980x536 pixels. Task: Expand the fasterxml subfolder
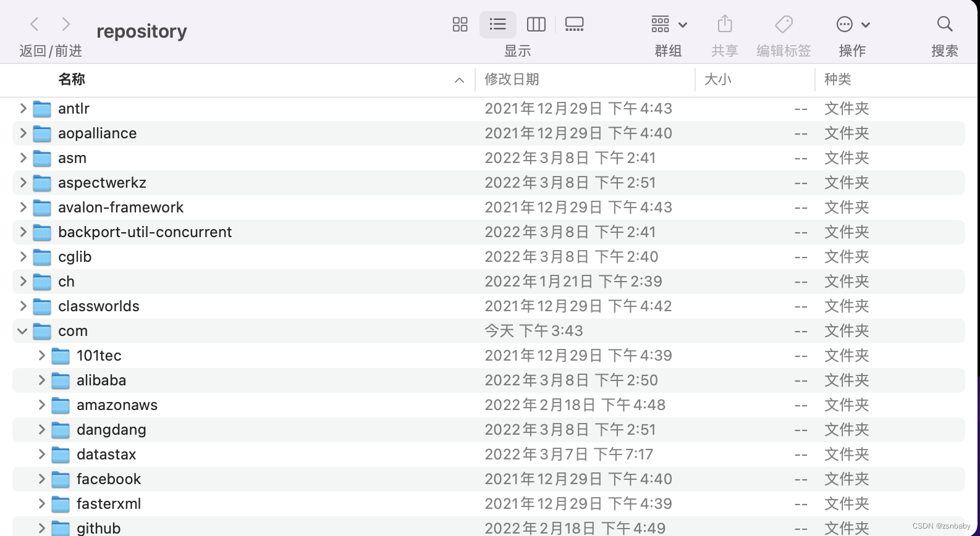coord(41,504)
